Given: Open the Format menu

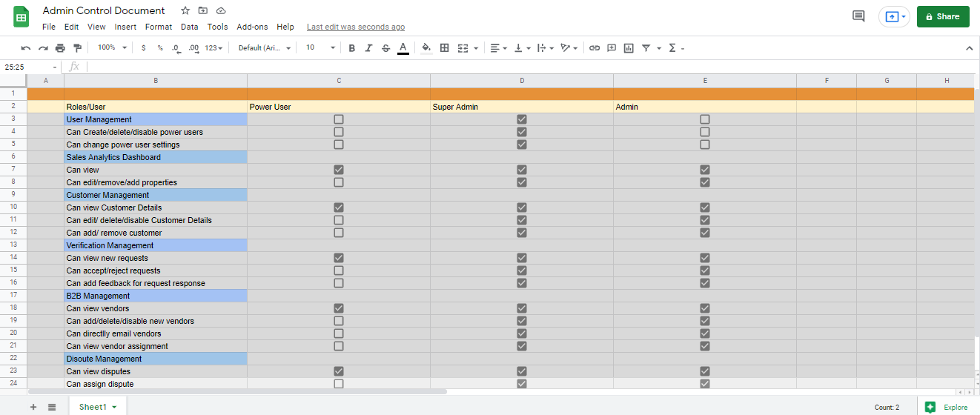Looking at the screenshot, I should click(159, 27).
